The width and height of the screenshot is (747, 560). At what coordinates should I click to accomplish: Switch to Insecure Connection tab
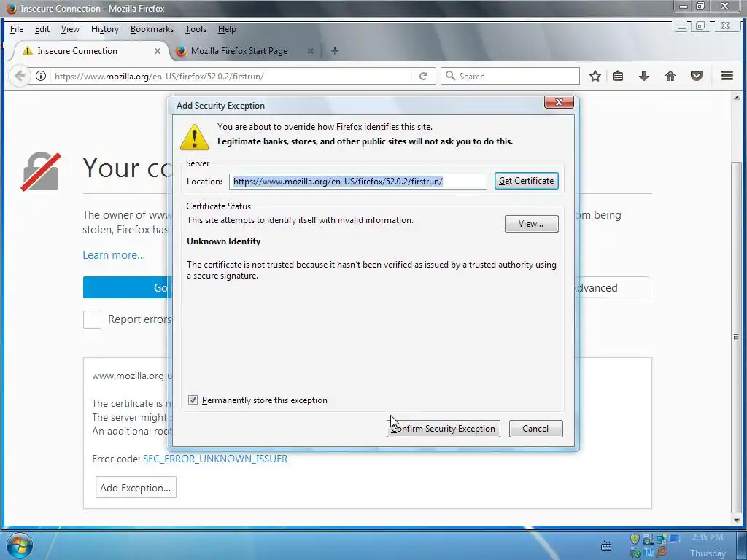[89, 51]
